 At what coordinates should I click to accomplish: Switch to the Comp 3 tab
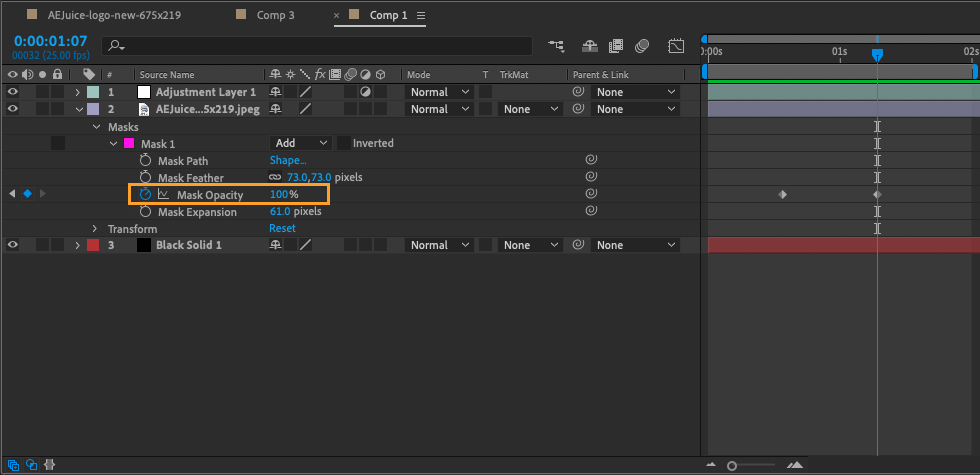tap(275, 15)
